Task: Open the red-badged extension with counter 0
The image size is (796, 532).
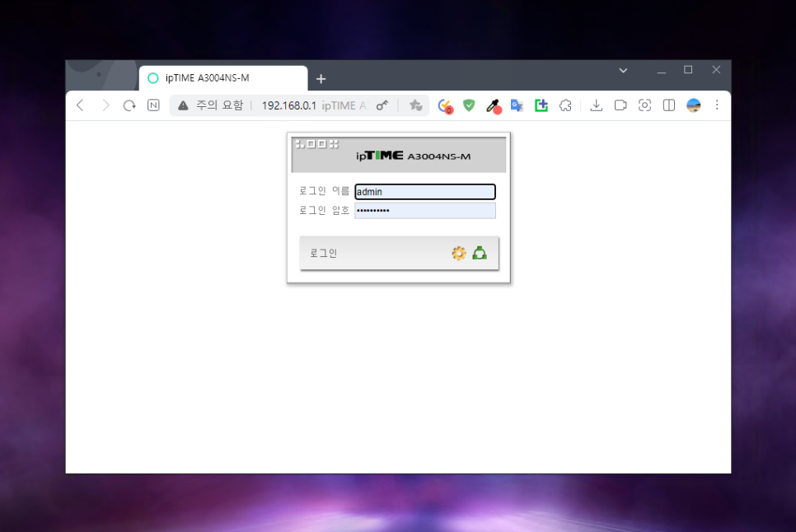Action: [x=445, y=106]
